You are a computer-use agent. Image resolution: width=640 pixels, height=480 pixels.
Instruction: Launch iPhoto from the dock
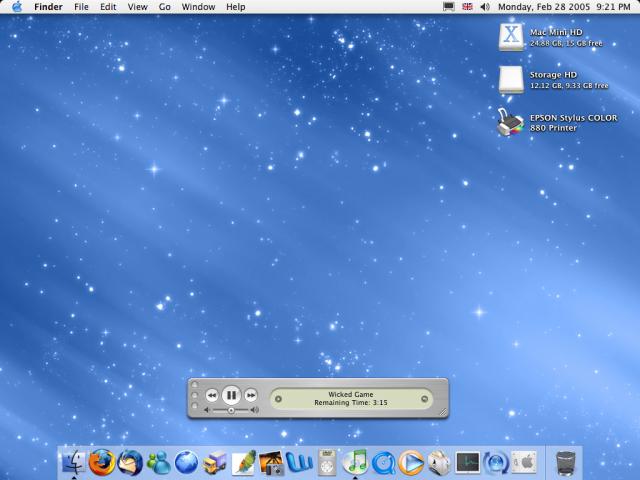pyautogui.click(x=271, y=463)
